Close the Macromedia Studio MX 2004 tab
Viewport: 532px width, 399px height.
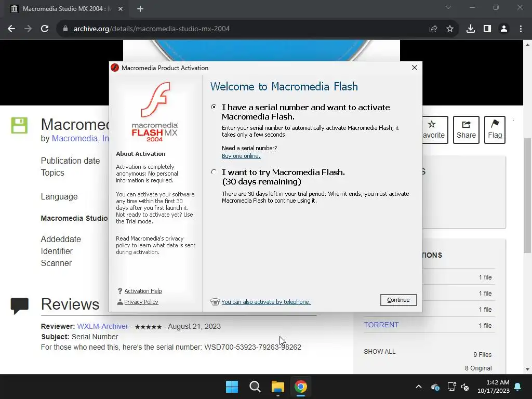(121, 9)
